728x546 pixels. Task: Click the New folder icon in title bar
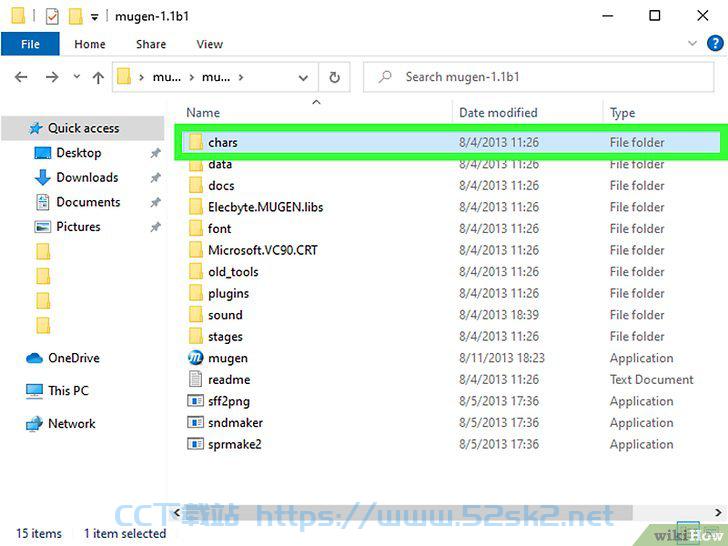pyautogui.click(x=75, y=17)
